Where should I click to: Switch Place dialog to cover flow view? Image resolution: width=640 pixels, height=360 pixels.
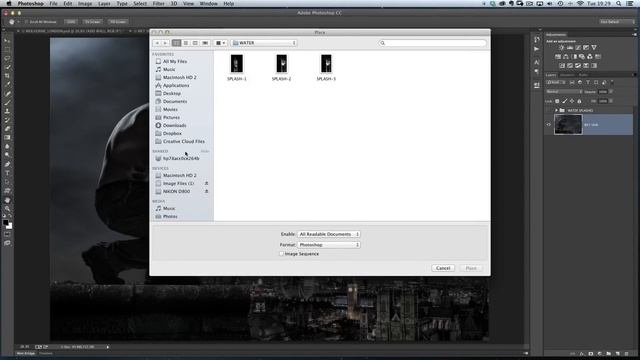tap(205, 43)
